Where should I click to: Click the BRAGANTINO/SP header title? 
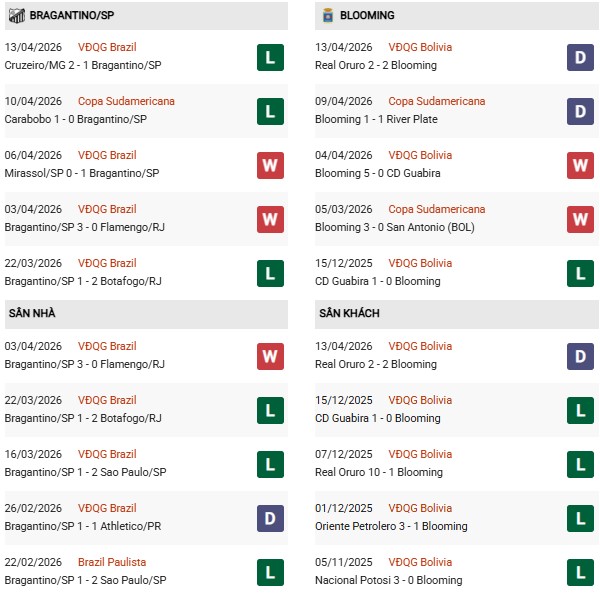tap(71, 15)
